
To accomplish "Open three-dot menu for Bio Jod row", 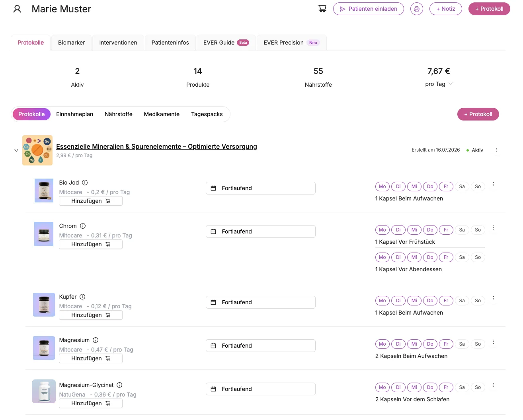I will click(493, 184).
